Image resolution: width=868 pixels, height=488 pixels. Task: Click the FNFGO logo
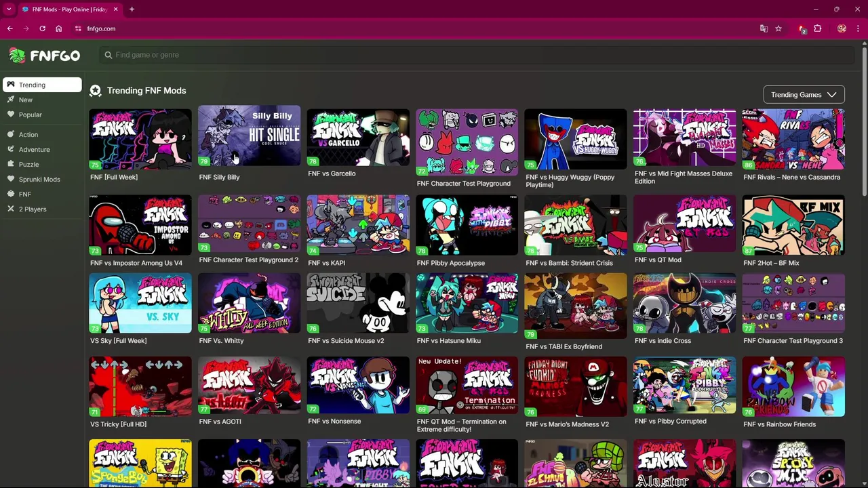click(44, 56)
